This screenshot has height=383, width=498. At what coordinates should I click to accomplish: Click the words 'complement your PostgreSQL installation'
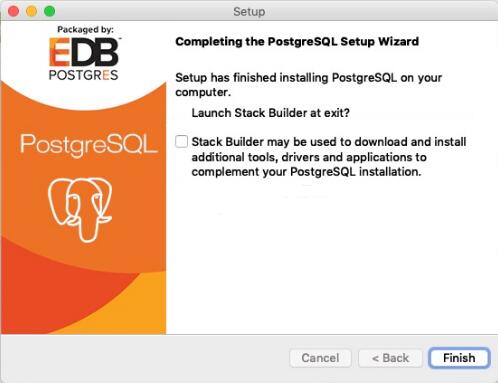click(306, 172)
